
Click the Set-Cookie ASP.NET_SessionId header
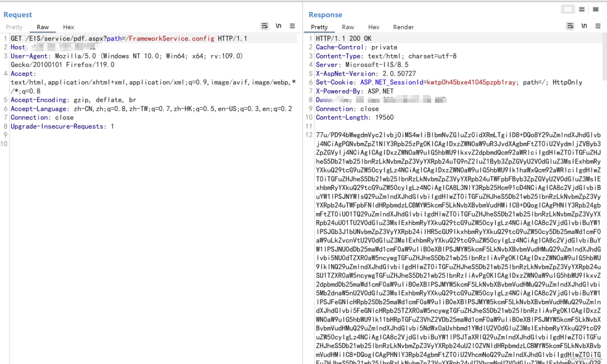tap(449, 82)
